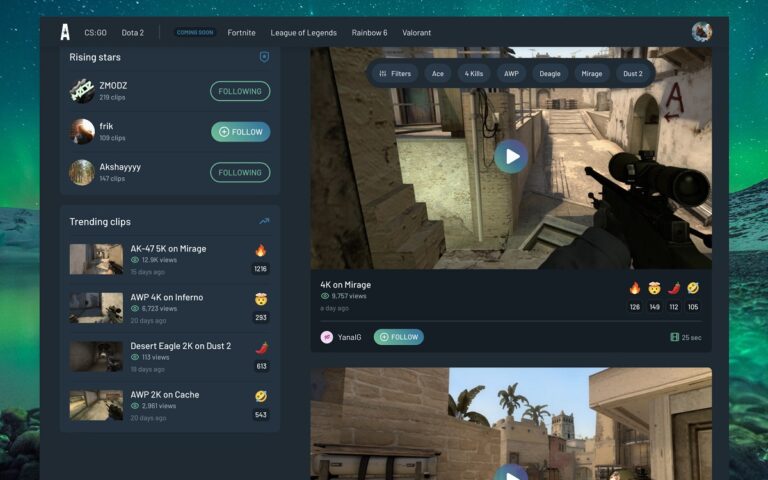
Task: Select the 4 Kills filter chip
Action: [x=474, y=73]
